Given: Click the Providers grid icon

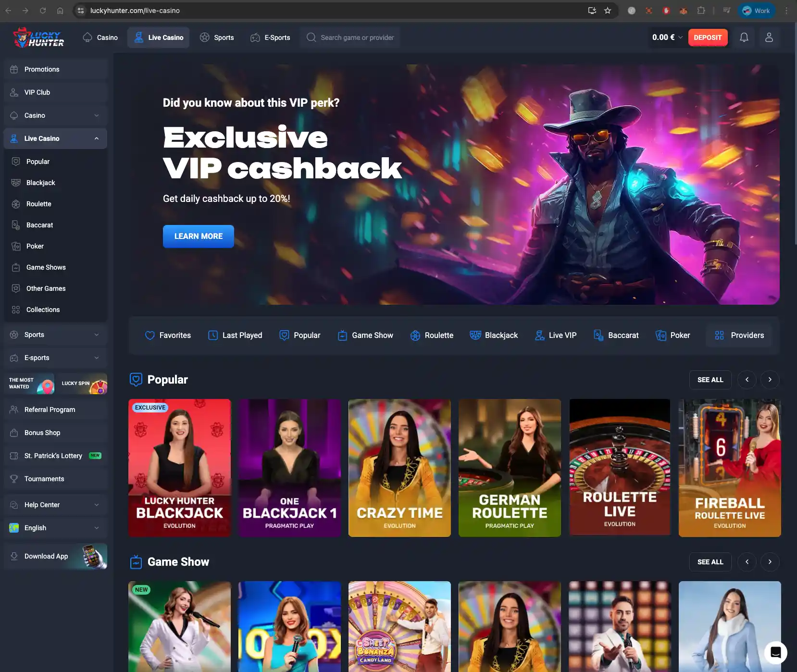Looking at the screenshot, I should coord(720,336).
